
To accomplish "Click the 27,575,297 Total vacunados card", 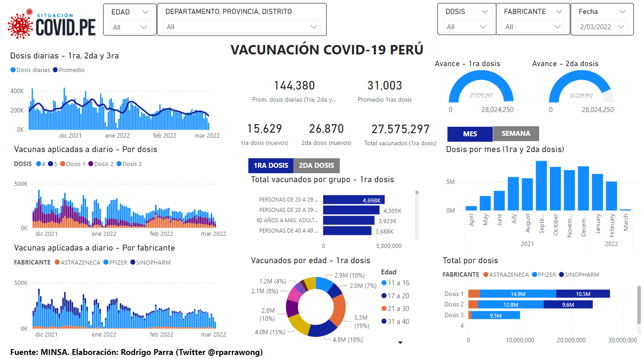I will [401, 135].
